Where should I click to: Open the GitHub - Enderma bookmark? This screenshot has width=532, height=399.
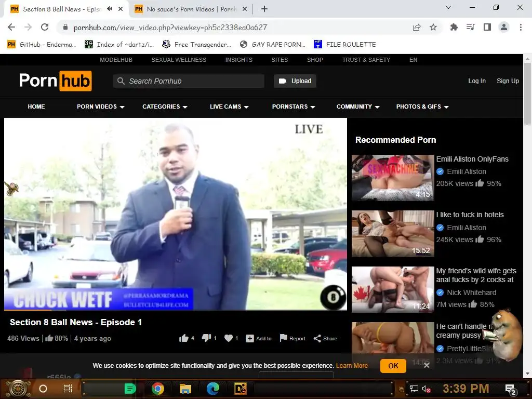42,44
